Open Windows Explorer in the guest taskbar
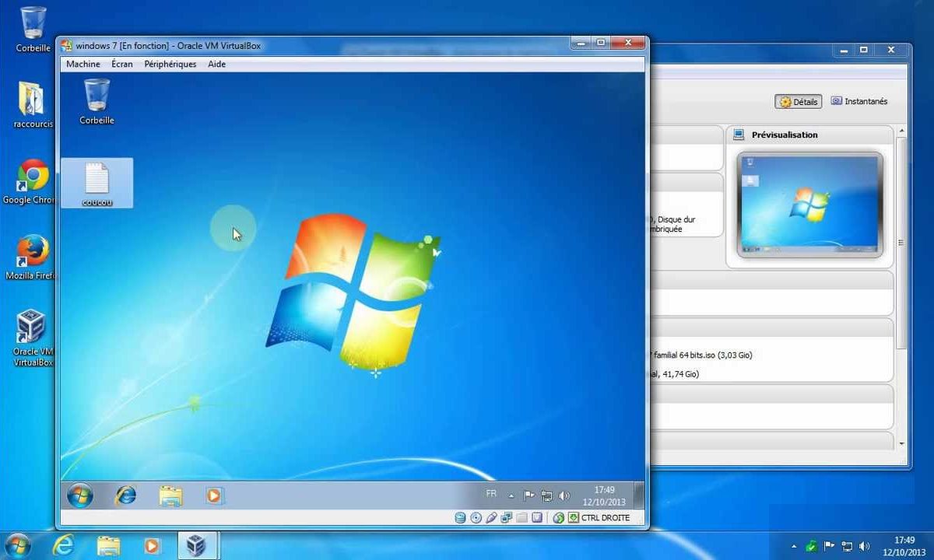Screen dimensions: 934x560 170,495
